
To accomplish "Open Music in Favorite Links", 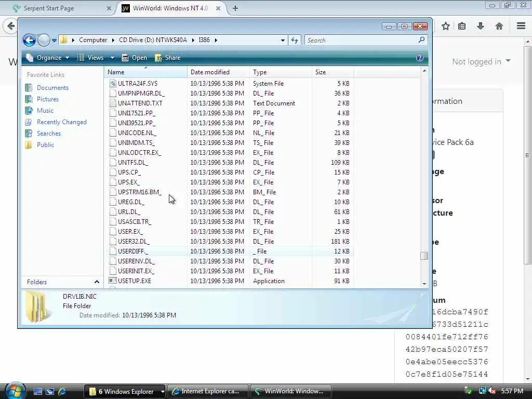I will pyautogui.click(x=45, y=111).
